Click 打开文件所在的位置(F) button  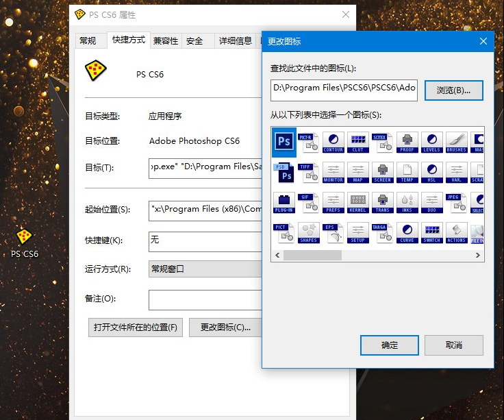coord(136,328)
